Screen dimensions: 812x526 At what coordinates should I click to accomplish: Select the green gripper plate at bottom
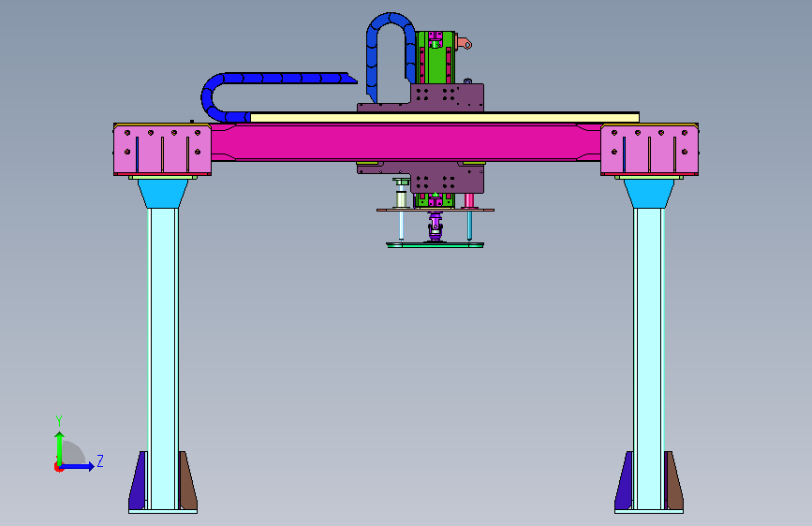tap(435, 245)
